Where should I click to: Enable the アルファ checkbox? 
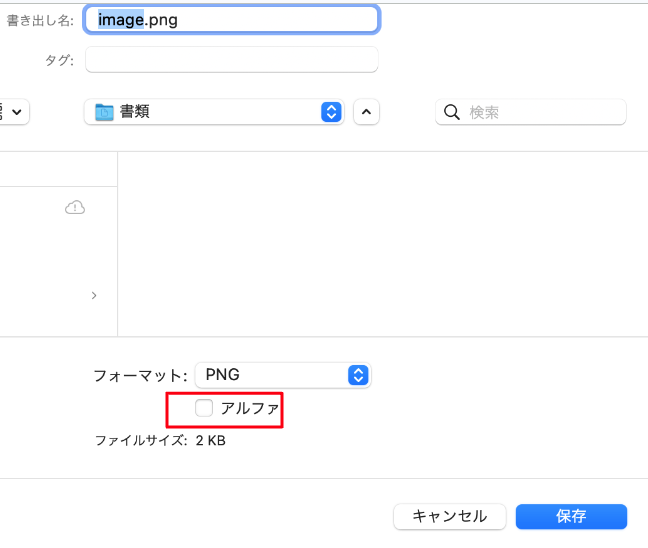pyautogui.click(x=204, y=408)
